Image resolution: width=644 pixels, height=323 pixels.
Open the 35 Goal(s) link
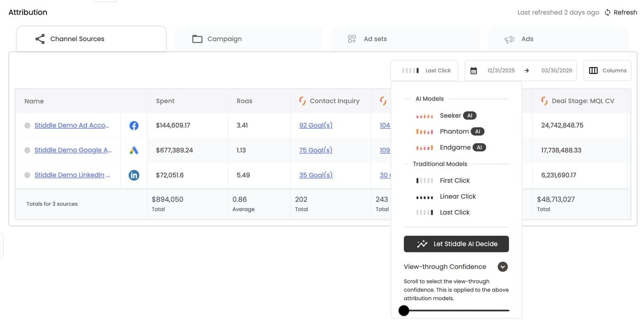point(316,175)
